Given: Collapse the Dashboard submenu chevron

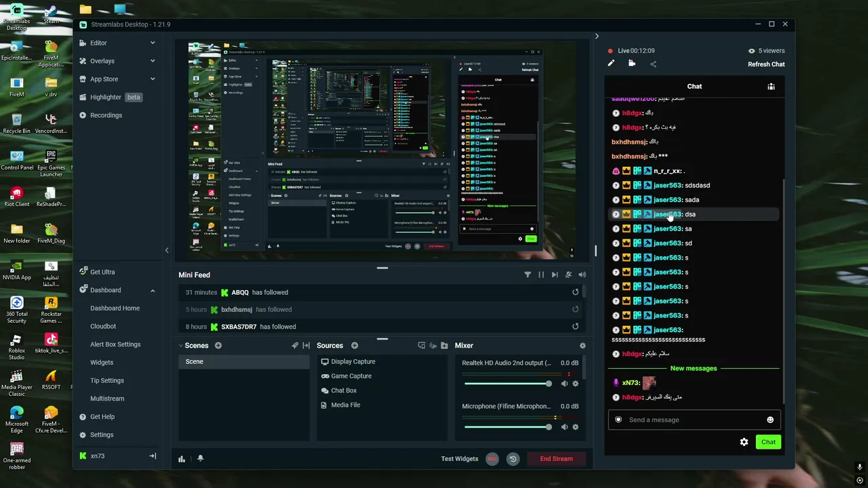Looking at the screenshot, I should (153, 290).
